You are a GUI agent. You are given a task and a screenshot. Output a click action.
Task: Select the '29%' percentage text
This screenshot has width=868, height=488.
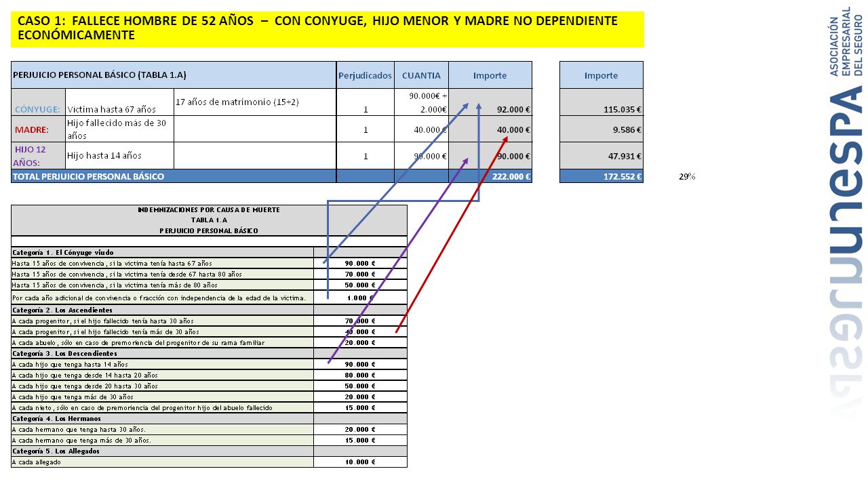coord(687,176)
